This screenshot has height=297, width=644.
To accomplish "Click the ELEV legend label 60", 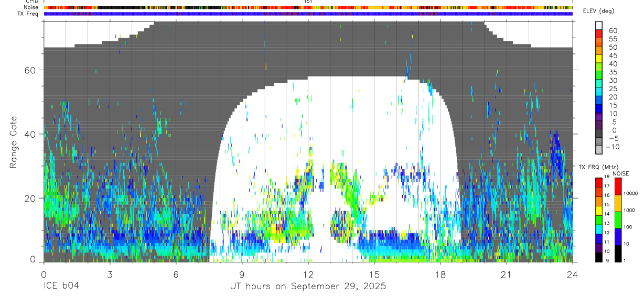I will 613,30.
